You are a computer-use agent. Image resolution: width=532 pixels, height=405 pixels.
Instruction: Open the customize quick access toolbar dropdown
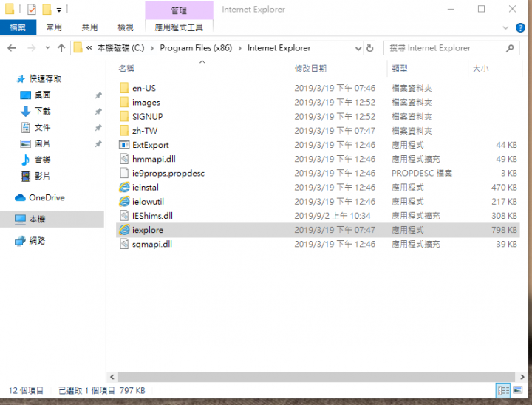[x=59, y=10]
